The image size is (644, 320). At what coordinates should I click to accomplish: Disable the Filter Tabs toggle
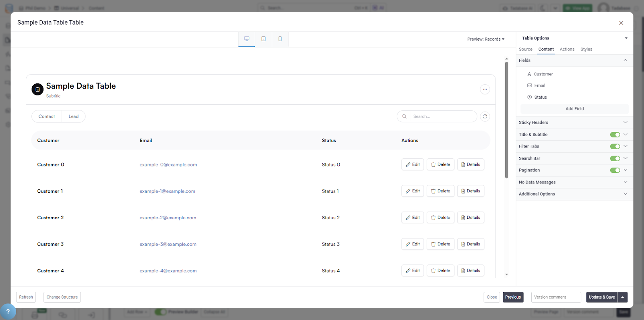tap(615, 146)
